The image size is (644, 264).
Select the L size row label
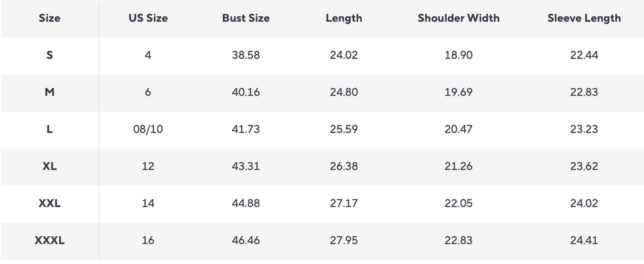50,129
